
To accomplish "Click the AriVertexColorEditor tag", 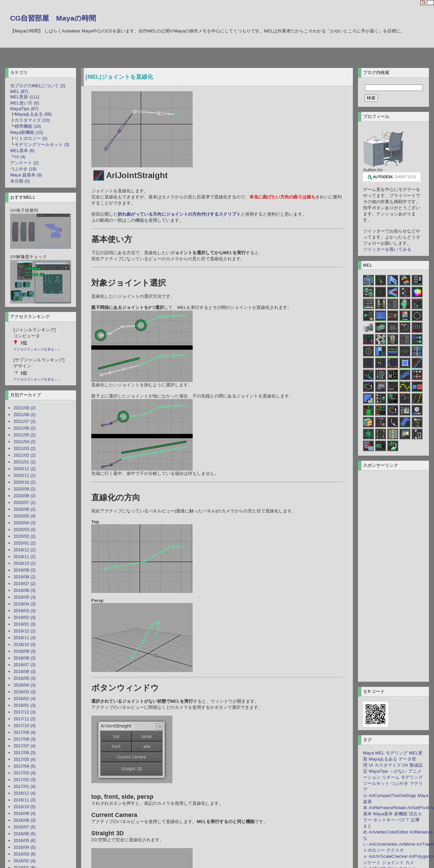I will [388, 832].
